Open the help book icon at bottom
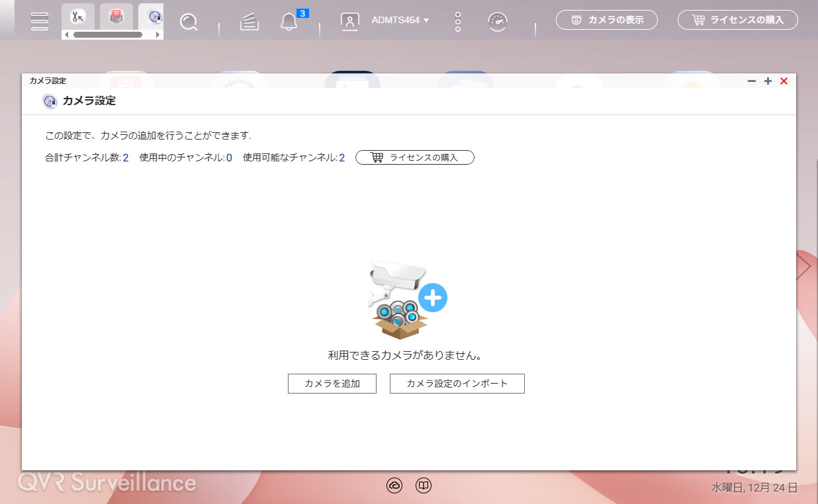The width and height of the screenshot is (818, 504). [x=424, y=485]
